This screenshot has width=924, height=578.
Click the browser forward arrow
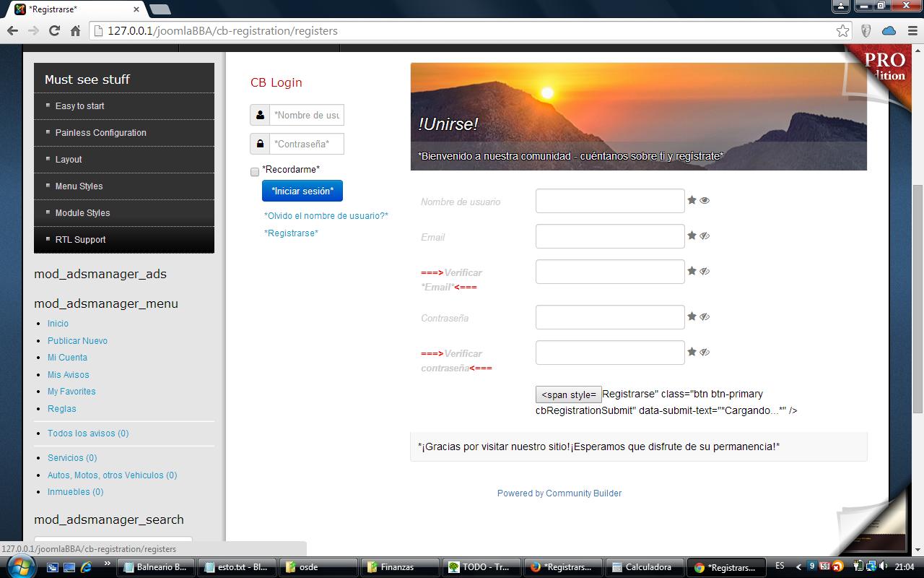(x=33, y=31)
